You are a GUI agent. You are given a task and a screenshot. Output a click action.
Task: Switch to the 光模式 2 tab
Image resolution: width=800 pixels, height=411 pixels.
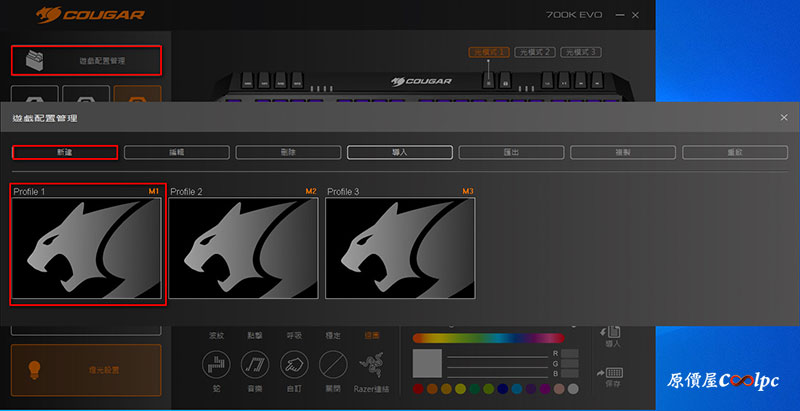coord(535,52)
